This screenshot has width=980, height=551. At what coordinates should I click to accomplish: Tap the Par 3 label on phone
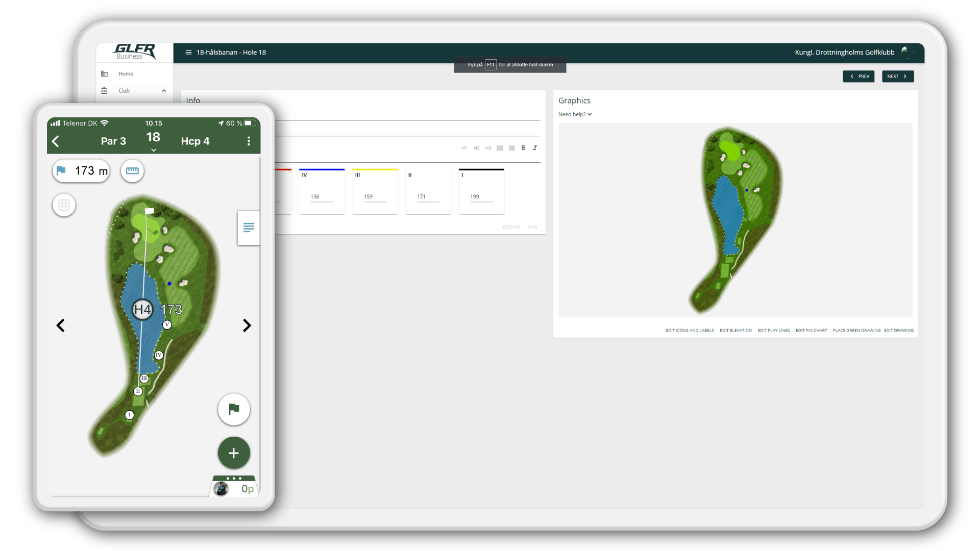pos(113,141)
